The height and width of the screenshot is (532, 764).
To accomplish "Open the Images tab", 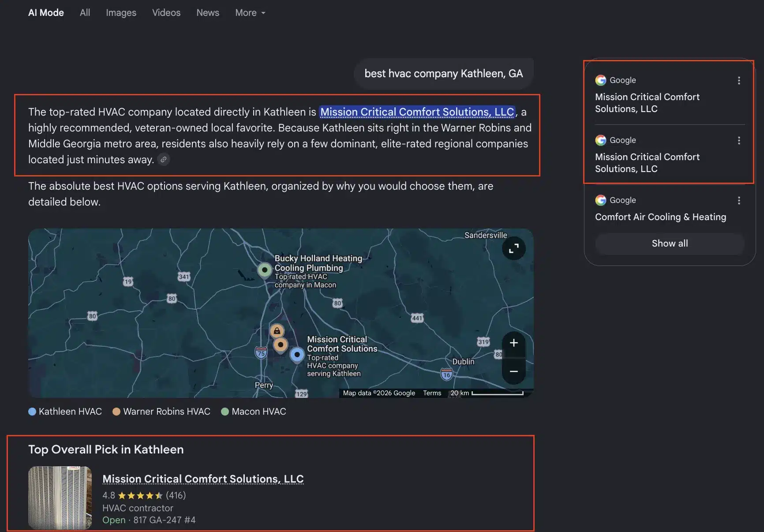I will (x=121, y=13).
